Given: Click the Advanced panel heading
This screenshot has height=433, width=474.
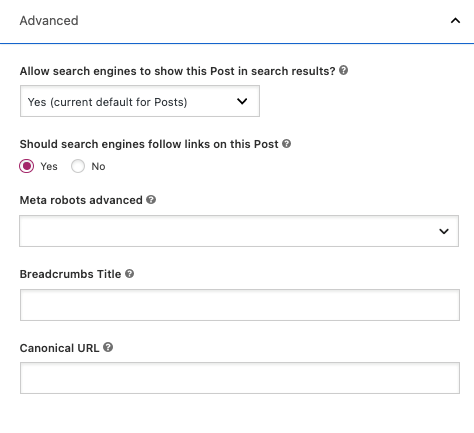Looking at the screenshot, I should [x=49, y=21].
